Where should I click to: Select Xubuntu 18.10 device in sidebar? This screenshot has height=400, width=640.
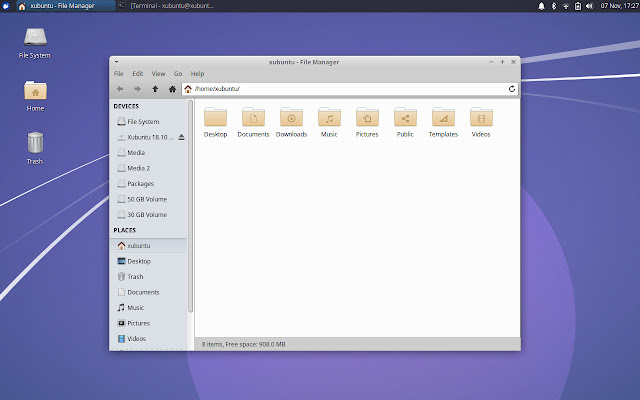click(144, 137)
